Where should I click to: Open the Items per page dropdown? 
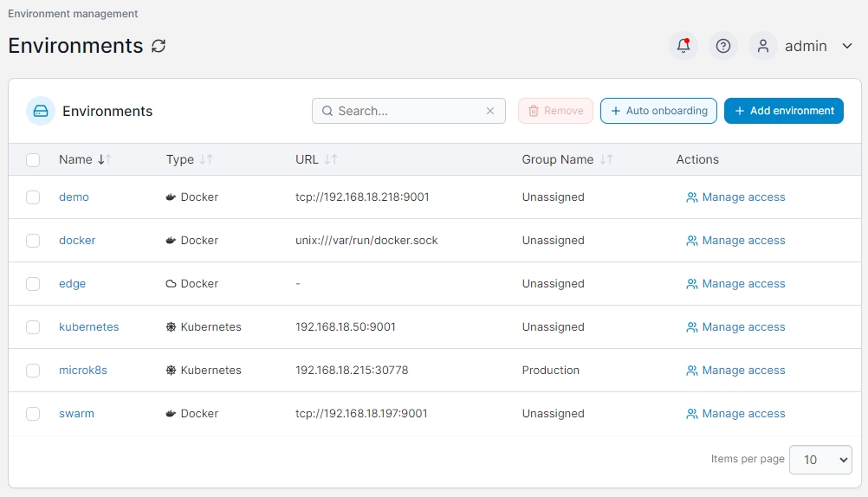pyautogui.click(x=819, y=460)
